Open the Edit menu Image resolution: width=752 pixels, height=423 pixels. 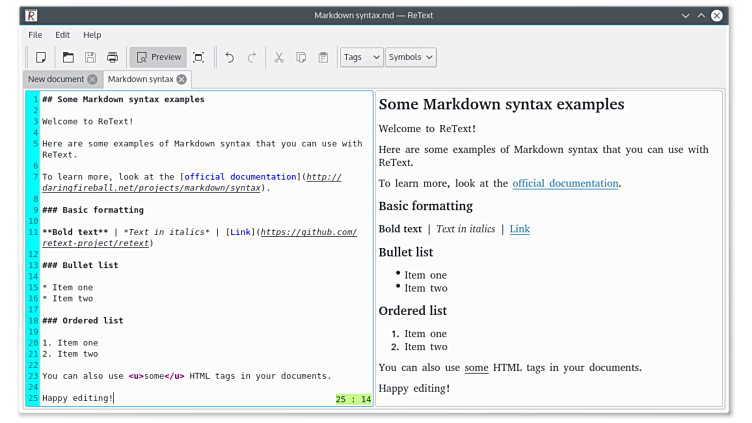pos(62,35)
